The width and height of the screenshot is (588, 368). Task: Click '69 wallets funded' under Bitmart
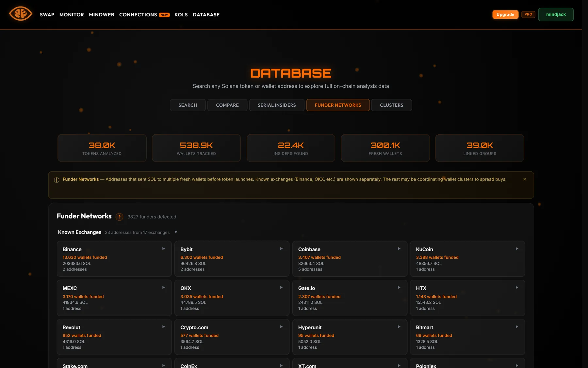(434, 336)
